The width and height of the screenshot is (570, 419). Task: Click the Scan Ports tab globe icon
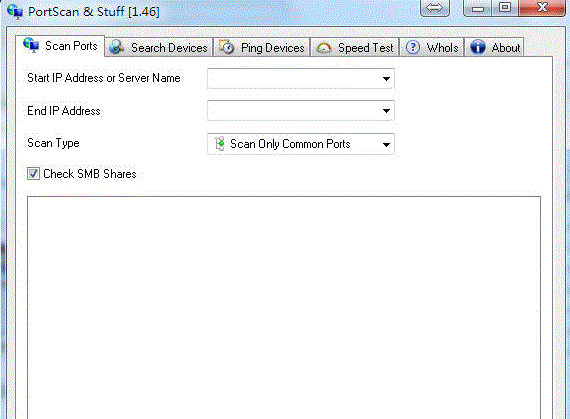tap(31, 45)
